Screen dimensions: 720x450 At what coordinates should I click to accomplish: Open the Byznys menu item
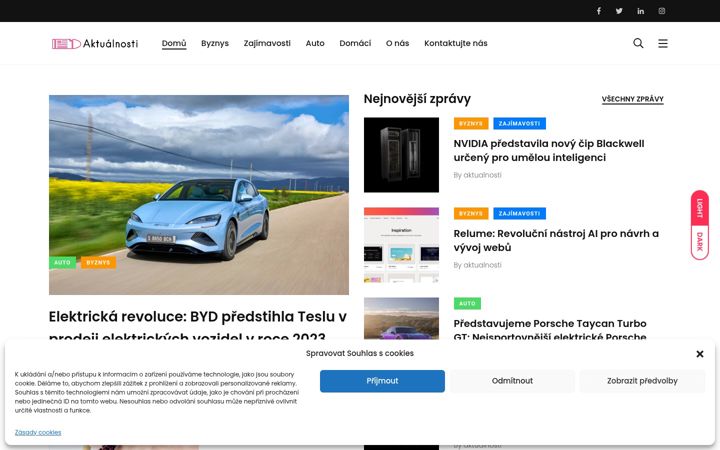(x=215, y=43)
